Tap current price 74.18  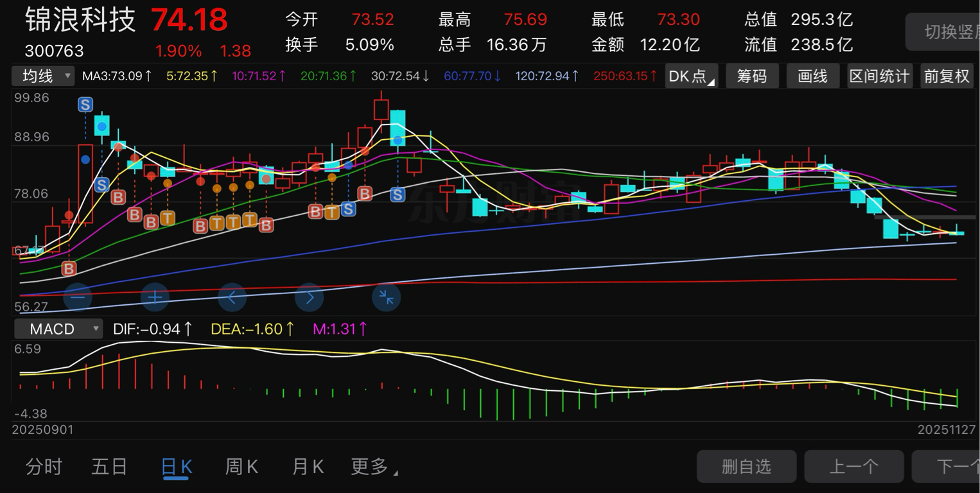click(189, 20)
